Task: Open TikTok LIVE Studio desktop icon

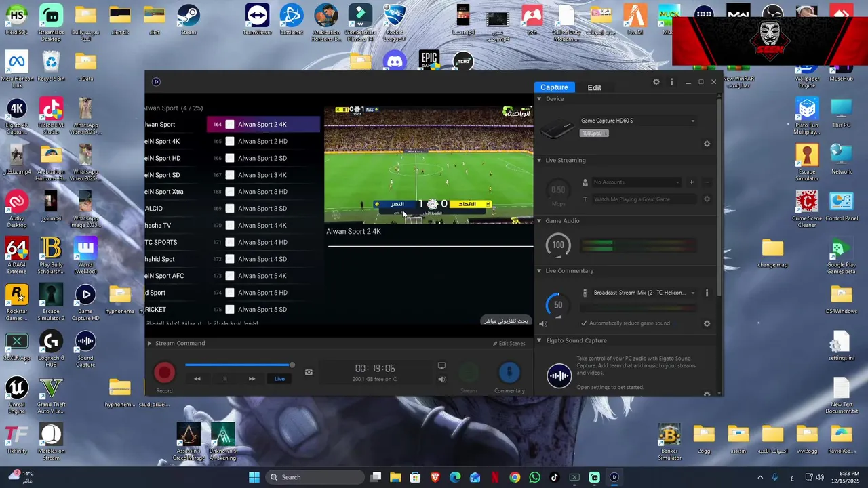Action: click(x=51, y=117)
